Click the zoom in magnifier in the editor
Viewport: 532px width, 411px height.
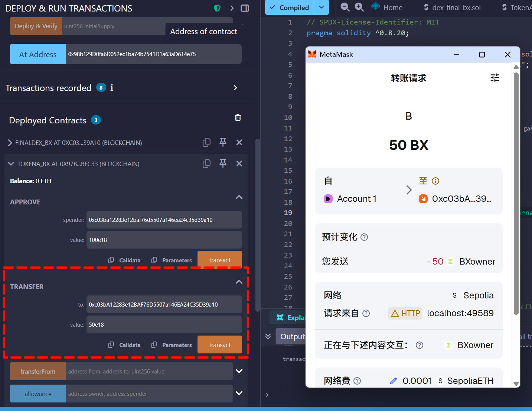(359, 7)
